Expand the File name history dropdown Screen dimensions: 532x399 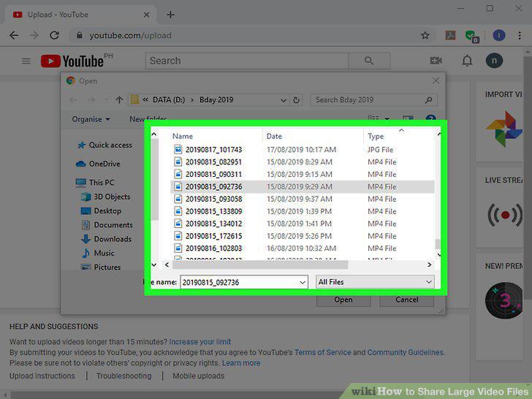coord(303,282)
